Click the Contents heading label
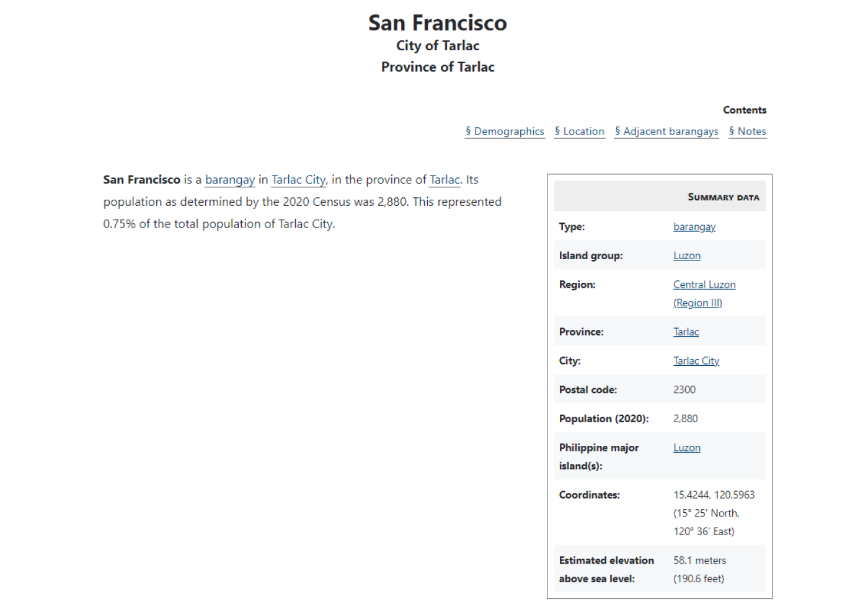The height and width of the screenshot is (612, 868). tap(745, 110)
